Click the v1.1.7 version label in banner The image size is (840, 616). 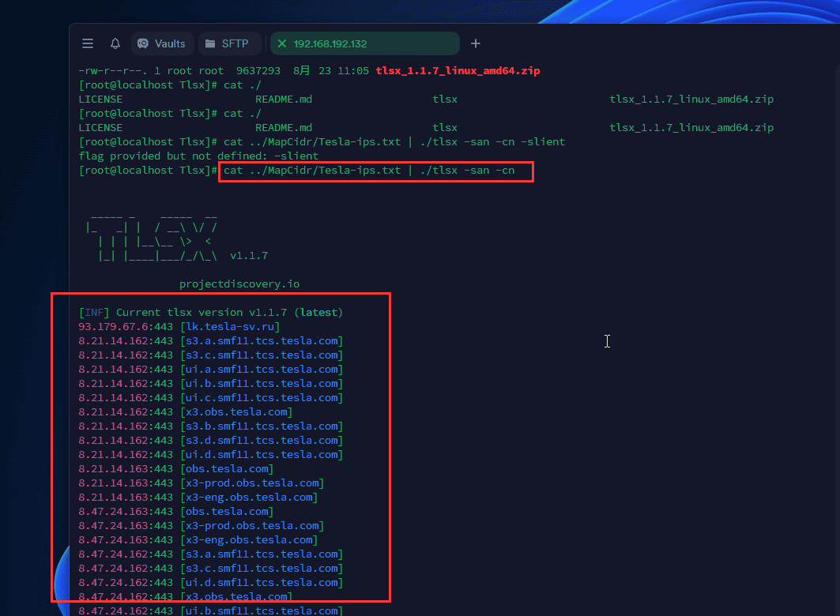point(249,256)
